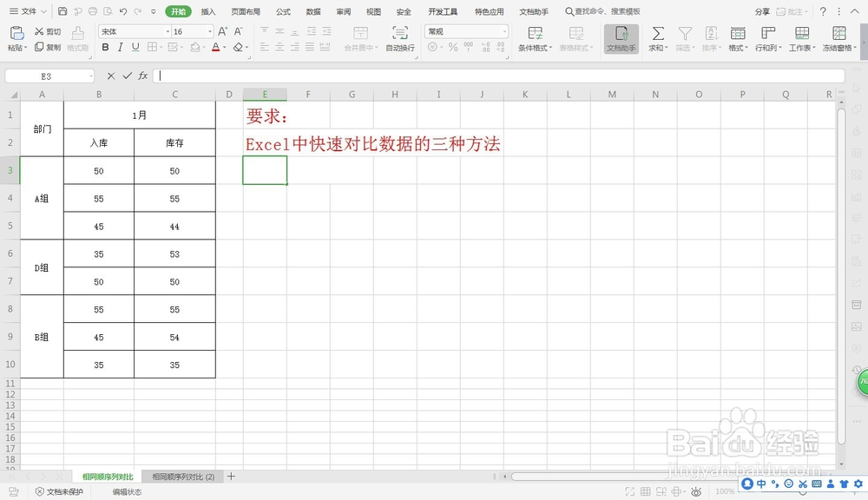
Task: Switch to the Insert (插入) tab
Action: (x=208, y=11)
